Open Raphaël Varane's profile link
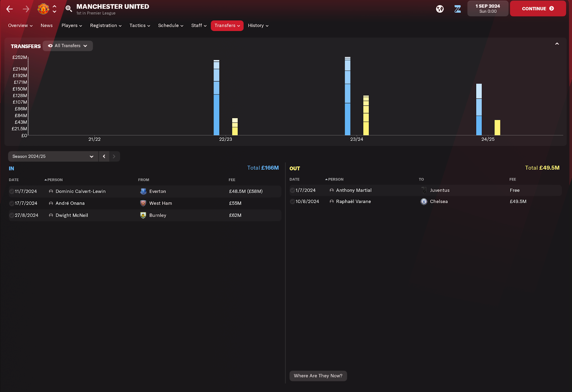Viewport: 572px width, 392px height. [353, 201]
